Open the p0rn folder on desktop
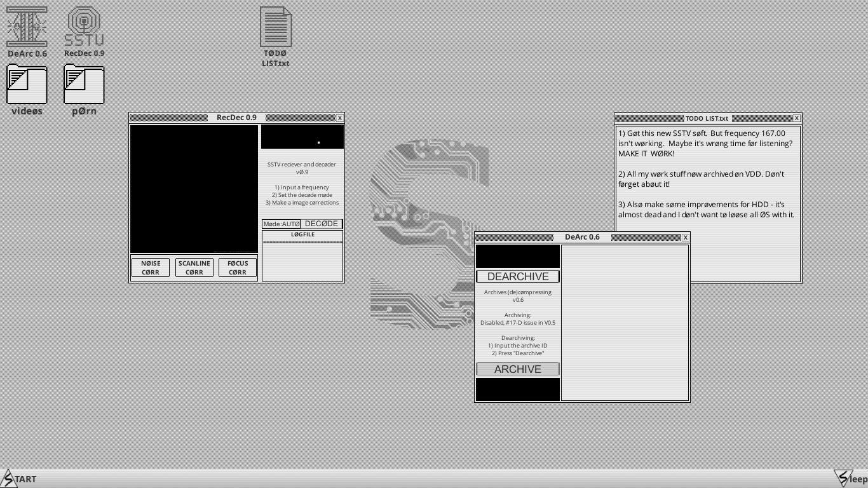Screen dimensions: 868x488 click(x=84, y=90)
